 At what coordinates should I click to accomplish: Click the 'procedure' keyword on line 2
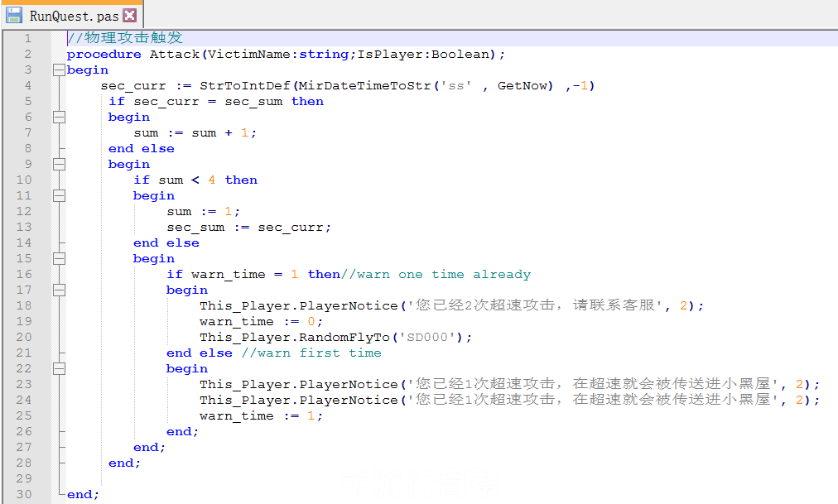(x=104, y=55)
